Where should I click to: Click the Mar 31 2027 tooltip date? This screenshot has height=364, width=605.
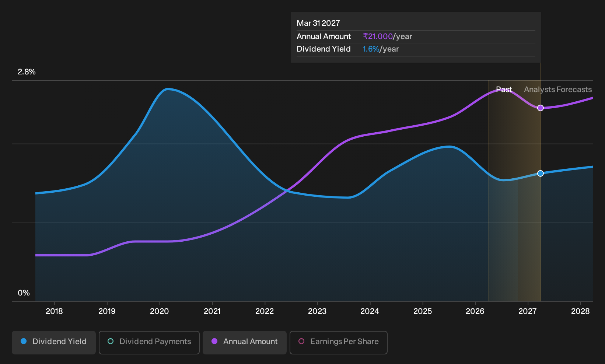(318, 23)
